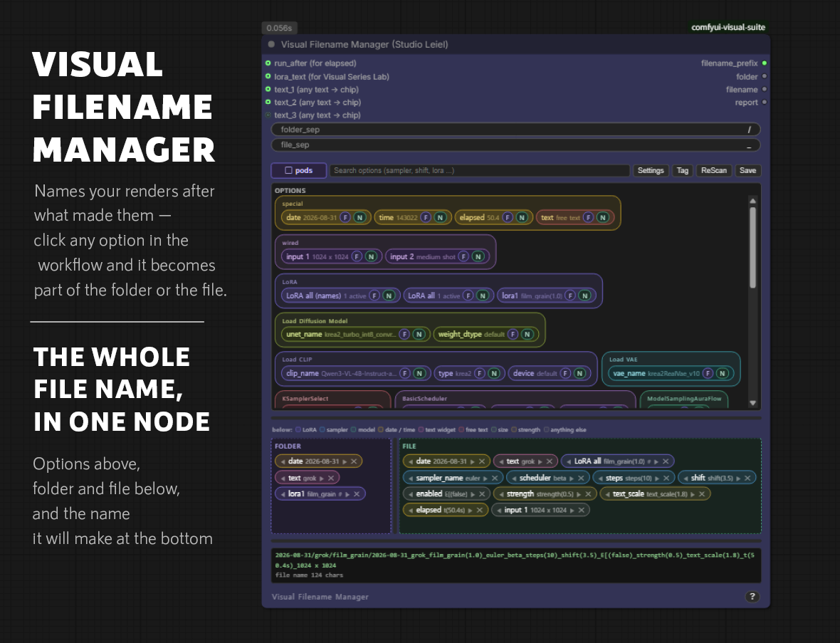Image resolution: width=840 pixels, height=643 pixels.
Task: Click the ReScan button
Action: pos(713,170)
